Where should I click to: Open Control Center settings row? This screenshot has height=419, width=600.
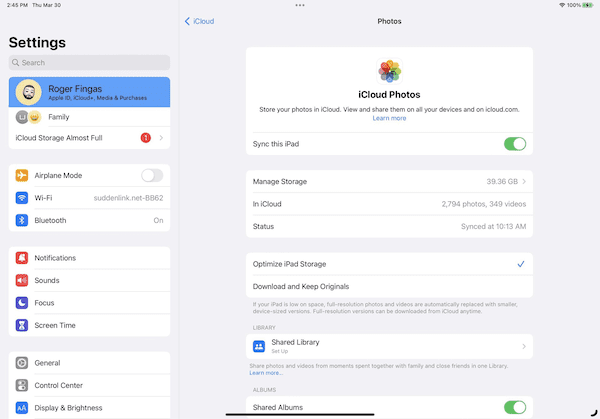click(x=90, y=385)
